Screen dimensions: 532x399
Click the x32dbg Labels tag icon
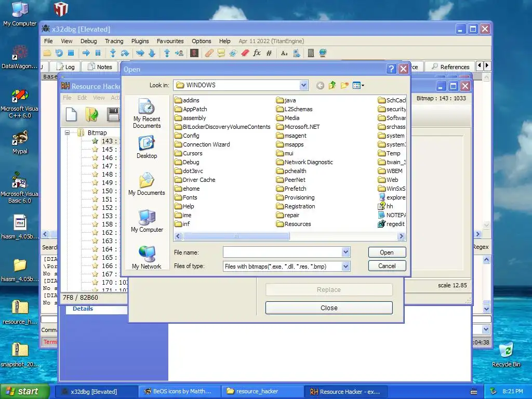[x=233, y=53]
